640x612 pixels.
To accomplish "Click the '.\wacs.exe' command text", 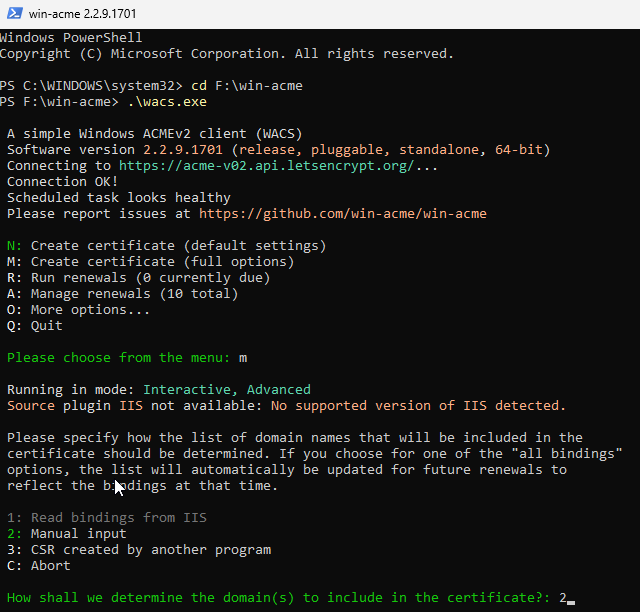I will coord(167,102).
